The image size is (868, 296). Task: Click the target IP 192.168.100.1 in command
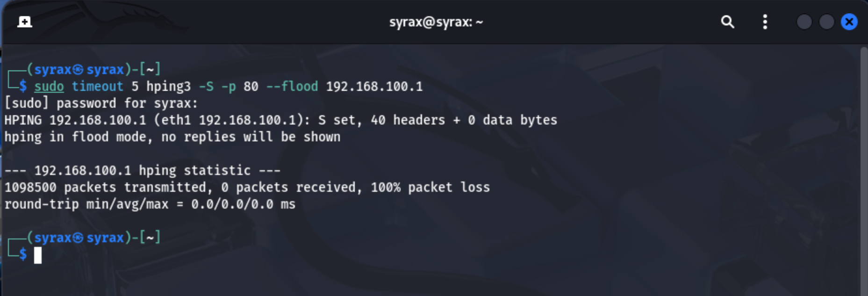(x=374, y=87)
